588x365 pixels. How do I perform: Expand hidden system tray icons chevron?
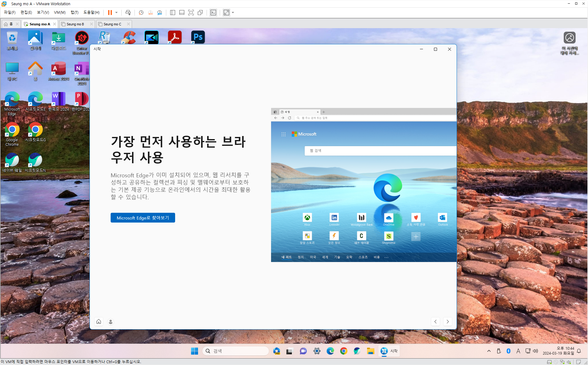[489, 351]
